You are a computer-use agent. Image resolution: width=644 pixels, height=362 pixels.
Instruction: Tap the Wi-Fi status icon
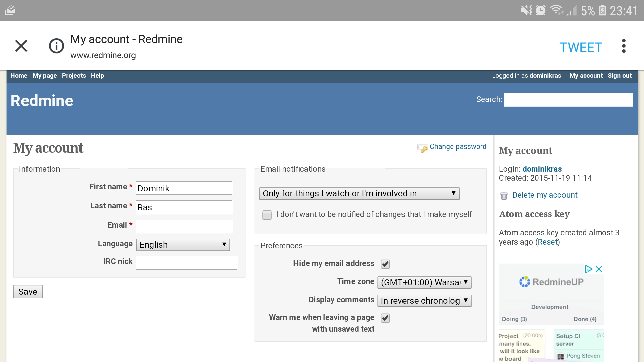(557, 11)
